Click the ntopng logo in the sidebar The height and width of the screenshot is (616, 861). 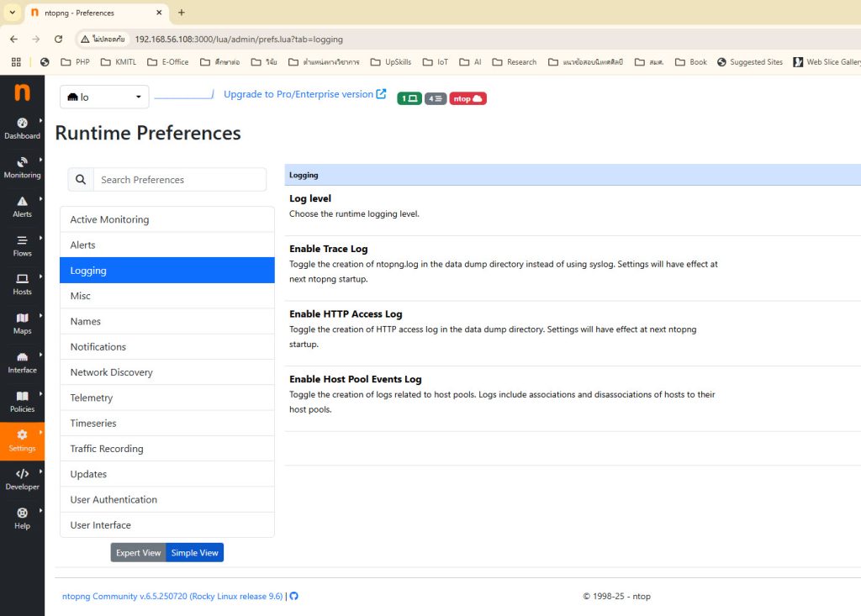(22, 92)
